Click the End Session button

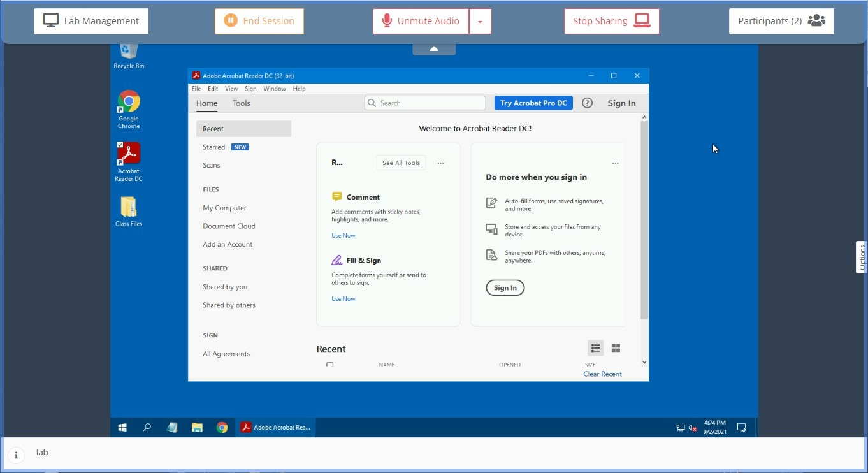pos(259,21)
